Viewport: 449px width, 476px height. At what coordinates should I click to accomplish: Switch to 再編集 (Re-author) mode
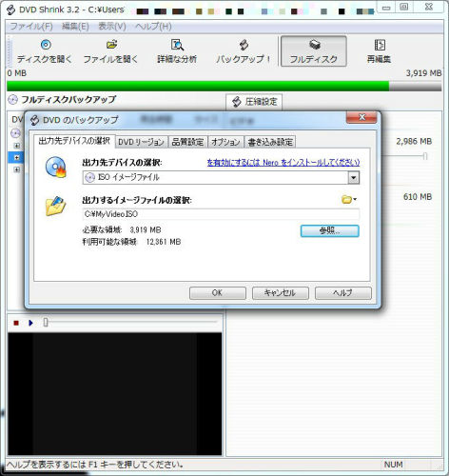pyautogui.click(x=379, y=51)
